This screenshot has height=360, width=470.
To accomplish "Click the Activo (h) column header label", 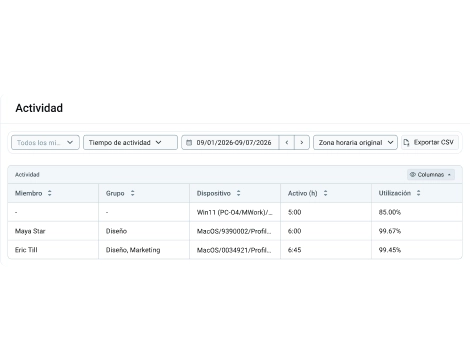I will [x=303, y=193].
